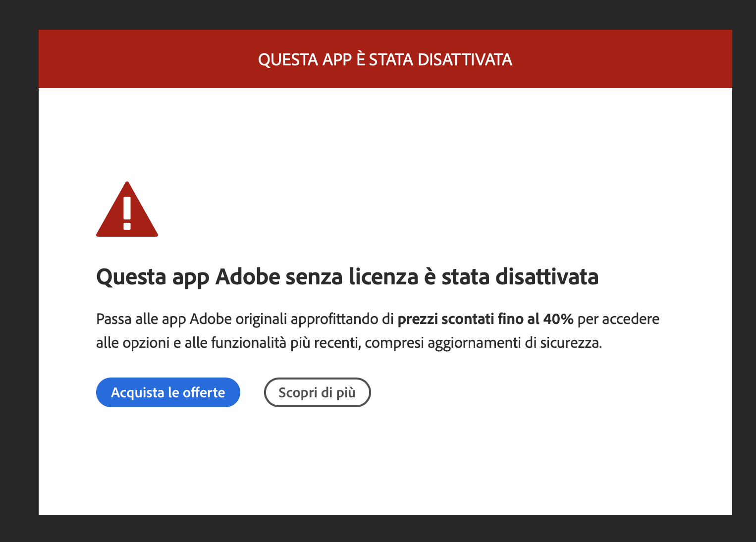Image resolution: width=756 pixels, height=542 pixels.
Task: Click the red banner text "QUESTA APP È STATA DISATTIVATA"
Action: click(385, 59)
